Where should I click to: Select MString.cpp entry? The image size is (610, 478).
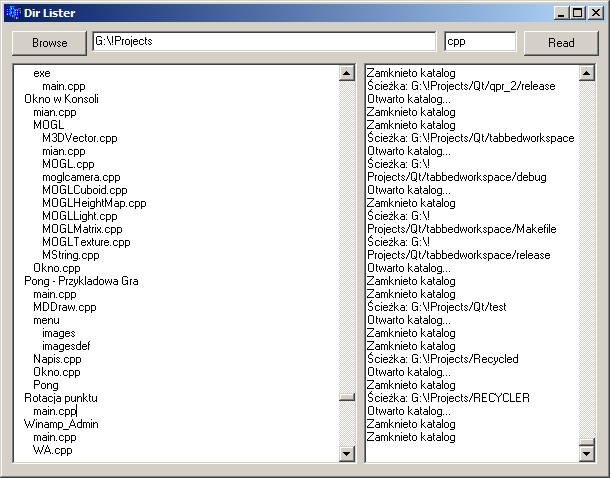pos(71,255)
